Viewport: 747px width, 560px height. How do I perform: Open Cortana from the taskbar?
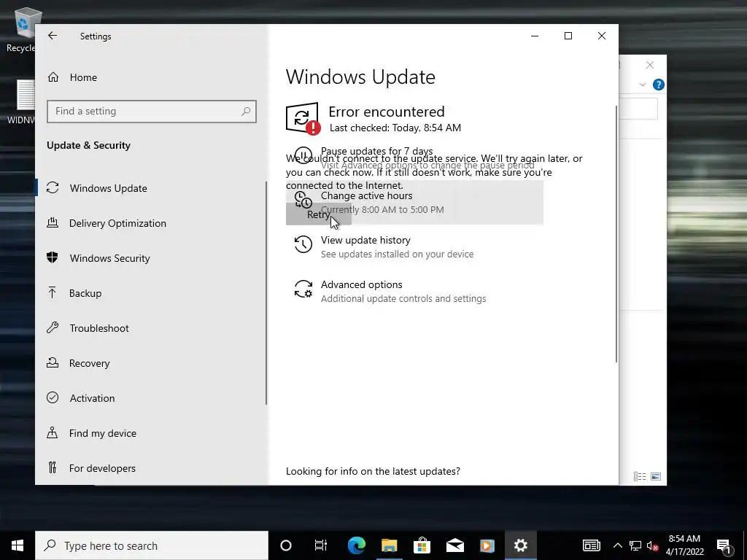pos(286,545)
